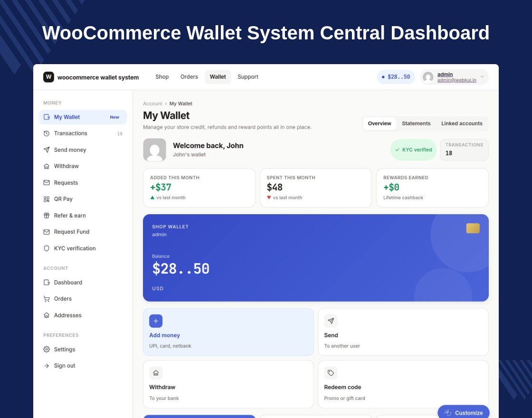The height and width of the screenshot is (418, 532).
Task: Click the My Wallet sidebar wallet icon
Action: point(47,117)
